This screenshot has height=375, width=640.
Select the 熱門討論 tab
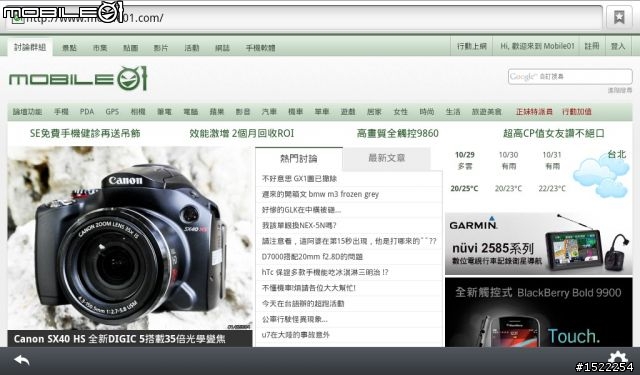click(x=299, y=158)
